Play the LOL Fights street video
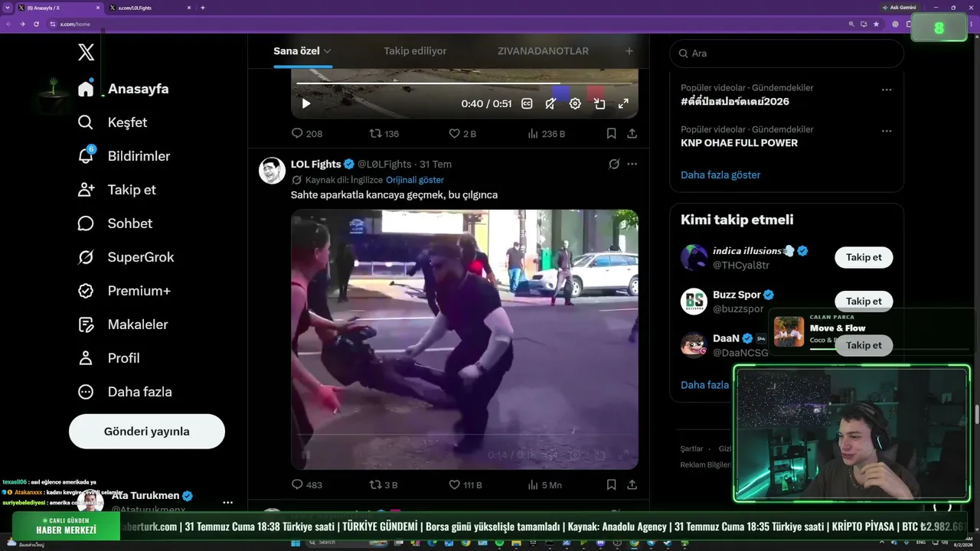The width and height of the screenshot is (980, 551). click(464, 339)
